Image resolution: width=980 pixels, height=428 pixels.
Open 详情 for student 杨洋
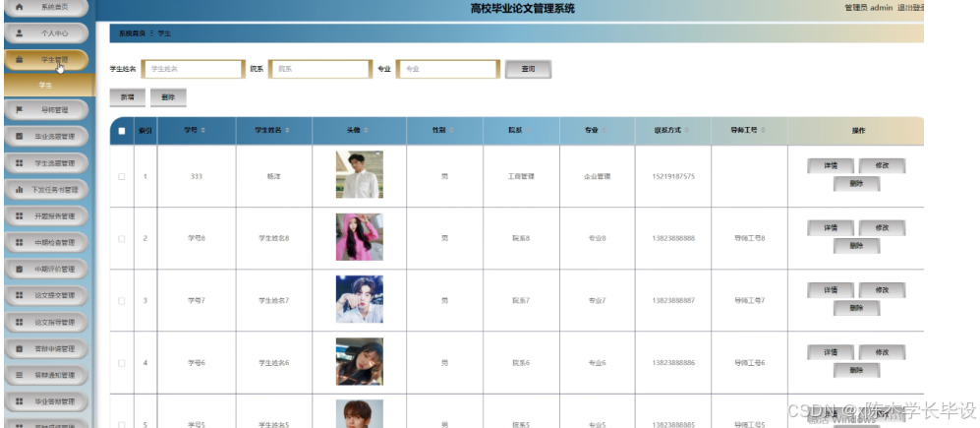point(830,166)
